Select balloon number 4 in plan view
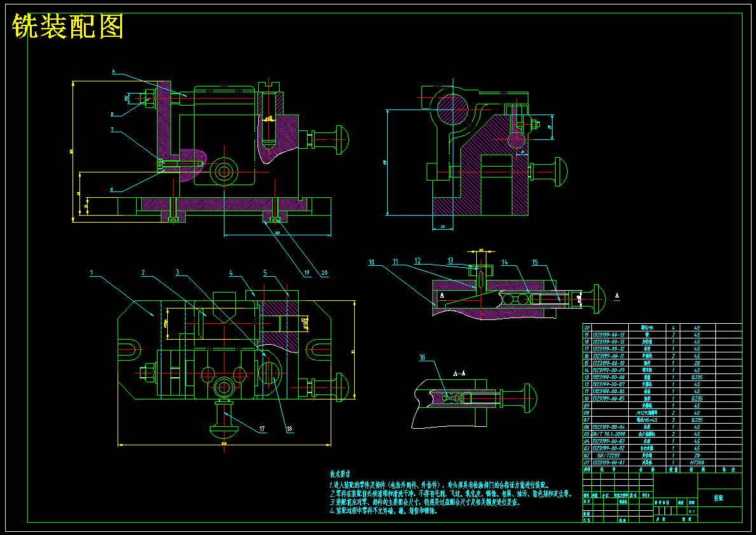Screen dimensions: 756x535 coord(231,272)
